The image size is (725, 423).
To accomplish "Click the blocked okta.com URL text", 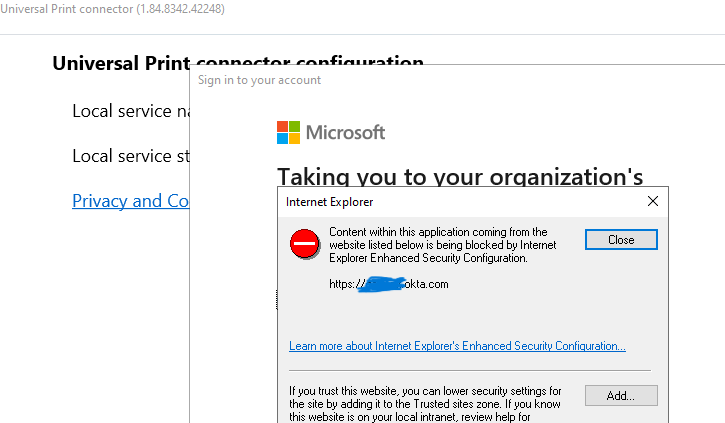I will coord(426,284).
